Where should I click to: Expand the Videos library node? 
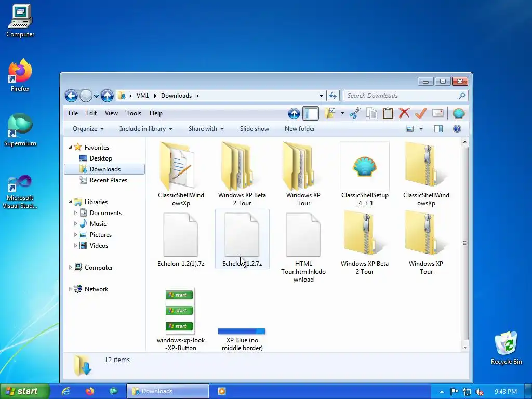(75, 245)
